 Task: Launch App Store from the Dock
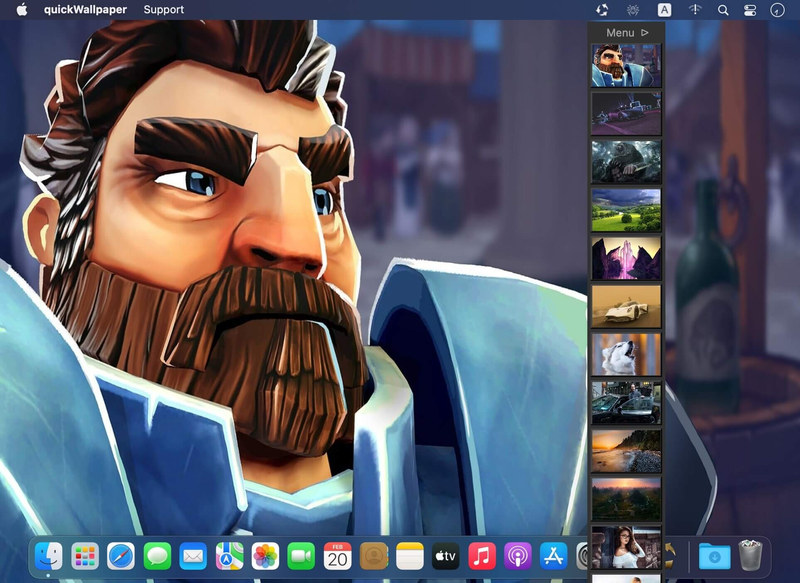pyautogui.click(x=554, y=556)
